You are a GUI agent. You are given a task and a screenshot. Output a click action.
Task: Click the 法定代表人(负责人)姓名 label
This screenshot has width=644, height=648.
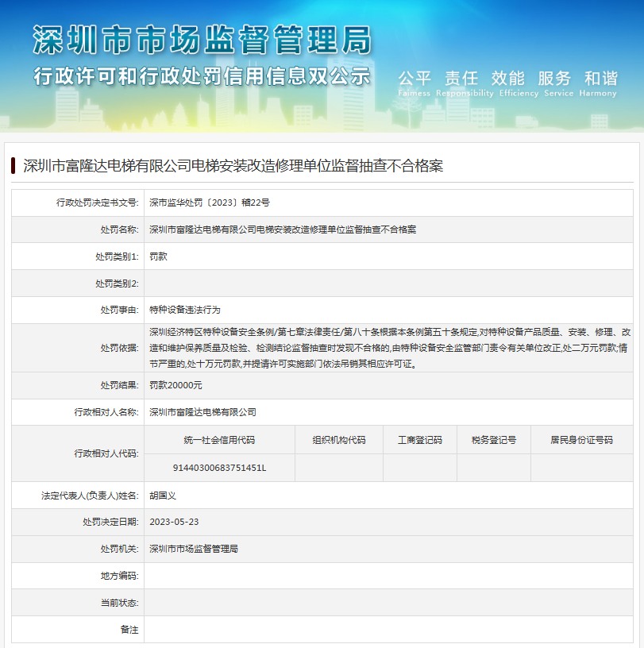tap(90, 495)
